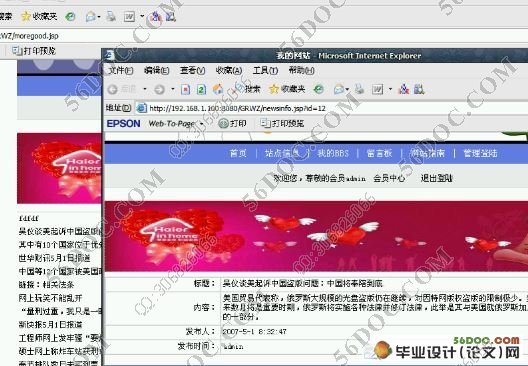
Task: Click the Messenger icon in background window toolbar
Action: coord(155,16)
